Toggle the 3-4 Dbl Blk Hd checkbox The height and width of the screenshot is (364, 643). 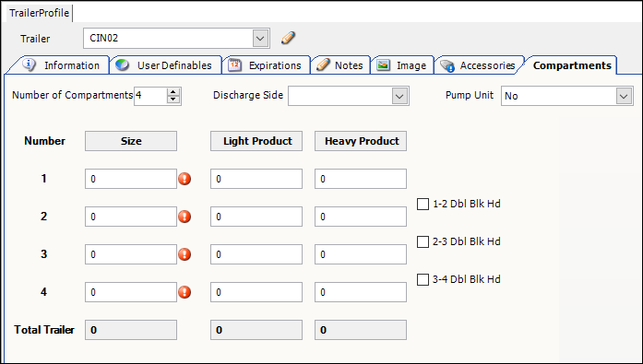(x=423, y=279)
